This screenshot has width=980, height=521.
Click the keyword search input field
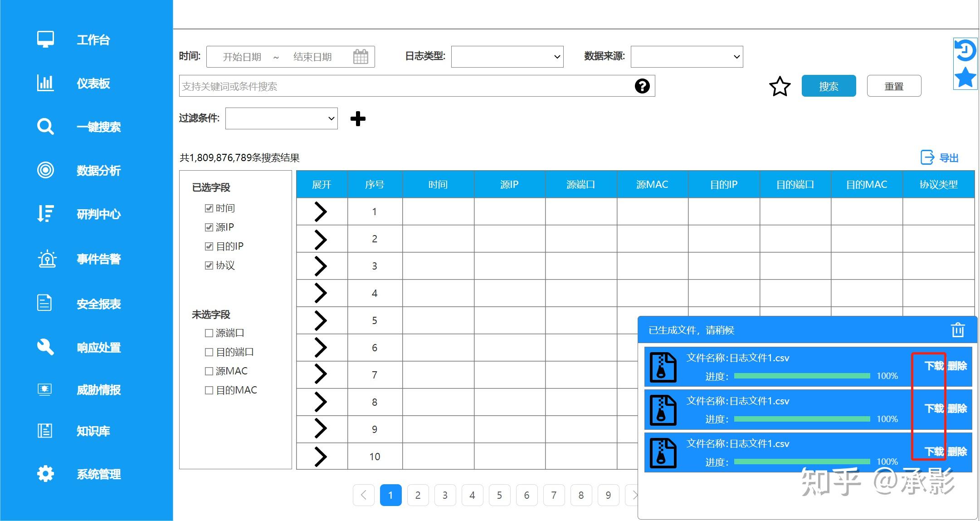point(417,86)
